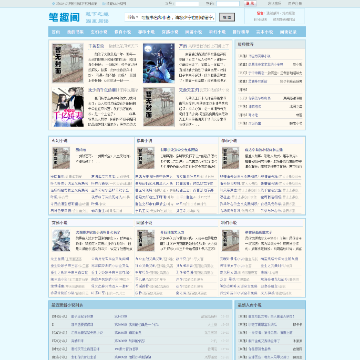Click the small icon beside the first top-bar link
Image resolution: width=360 pixels, height=360 pixels.
coord(54,4)
